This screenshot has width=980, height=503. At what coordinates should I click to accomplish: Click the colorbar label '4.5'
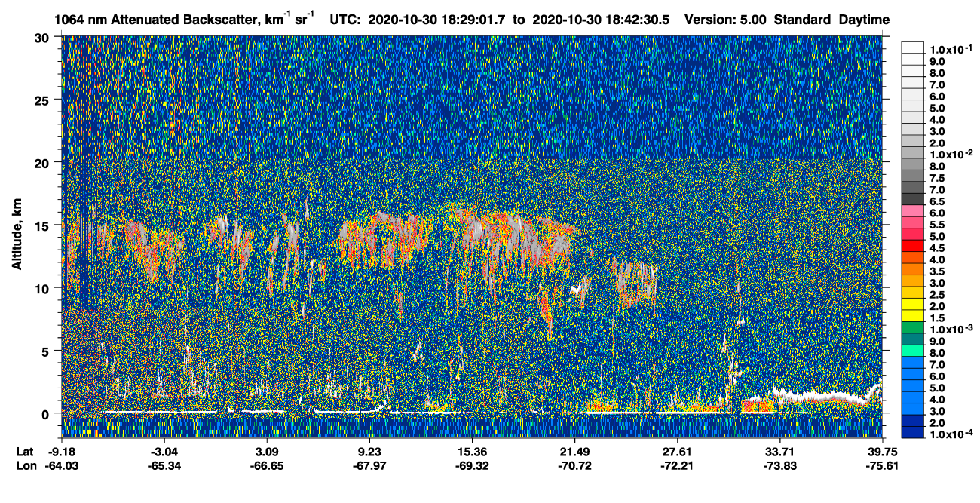tap(937, 248)
